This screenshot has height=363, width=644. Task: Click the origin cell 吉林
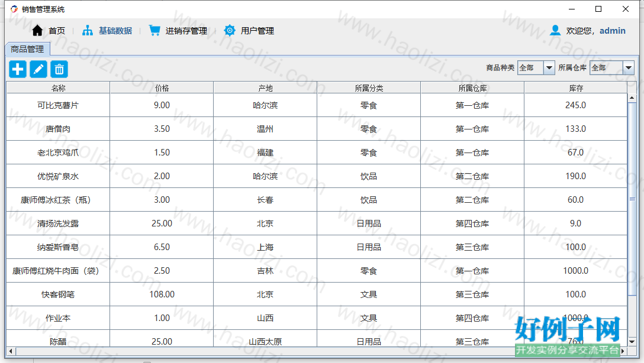[x=265, y=271]
